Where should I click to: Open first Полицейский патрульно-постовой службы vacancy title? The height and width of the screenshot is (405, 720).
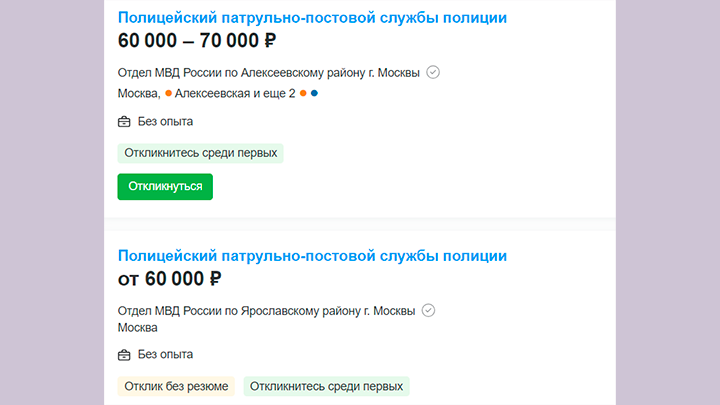tap(312, 17)
